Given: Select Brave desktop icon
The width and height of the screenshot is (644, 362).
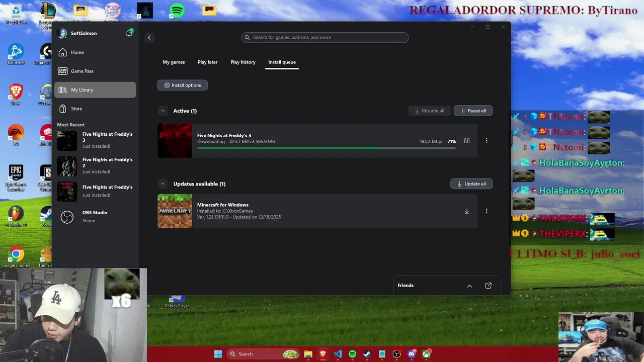Looking at the screenshot, I should [x=16, y=95].
